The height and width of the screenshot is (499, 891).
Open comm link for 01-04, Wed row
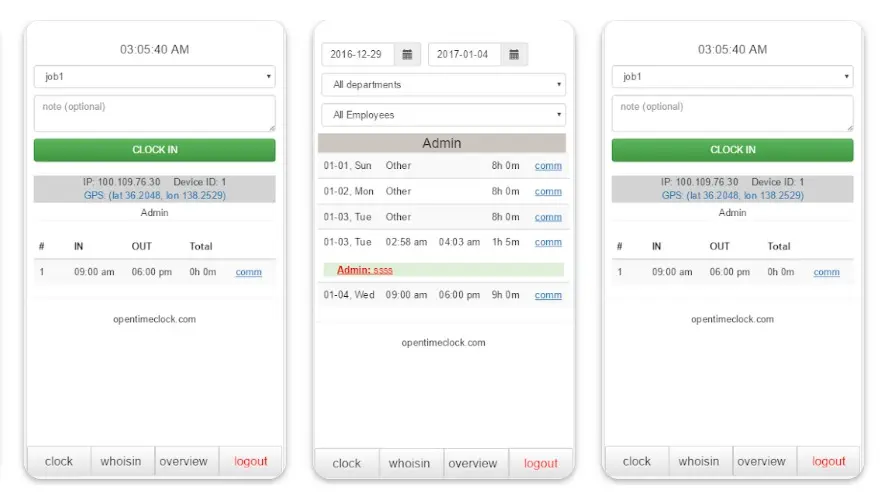548,295
